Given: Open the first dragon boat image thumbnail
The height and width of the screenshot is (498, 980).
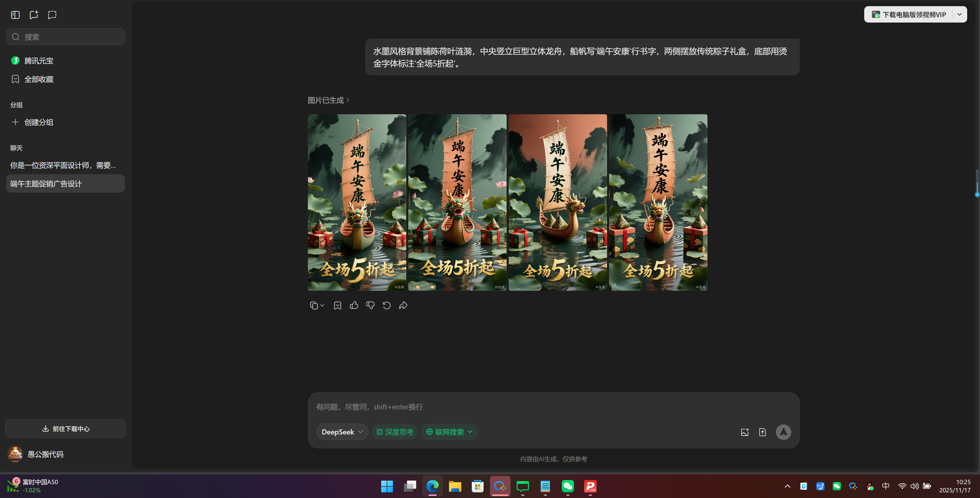Looking at the screenshot, I should pos(357,202).
